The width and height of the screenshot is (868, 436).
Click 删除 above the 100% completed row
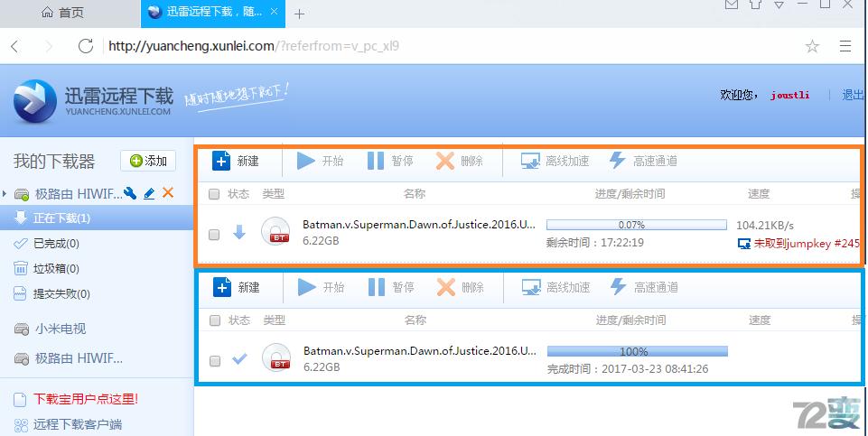pos(461,287)
